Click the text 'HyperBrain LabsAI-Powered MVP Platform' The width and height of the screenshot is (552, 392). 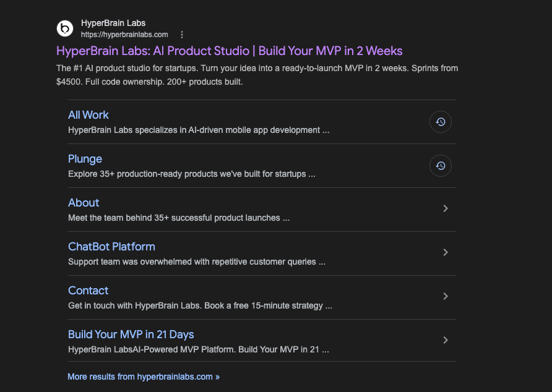(152, 349)
